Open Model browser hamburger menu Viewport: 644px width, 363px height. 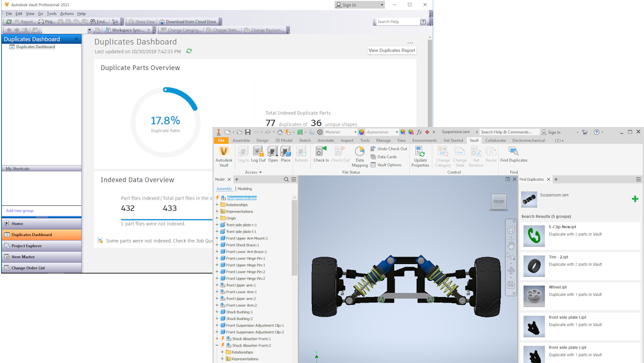coord(293,179)
